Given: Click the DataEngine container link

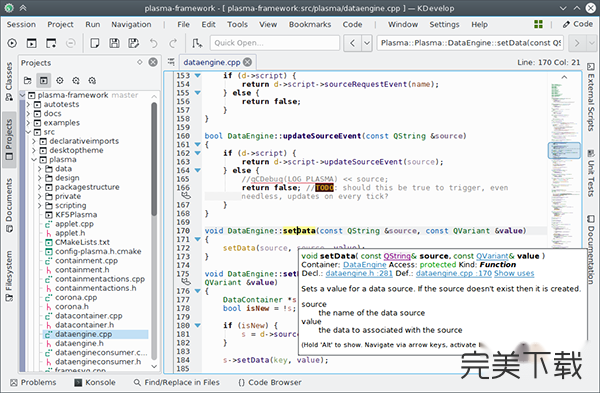Looking at the screenshot, I should [x=365, y=264].
